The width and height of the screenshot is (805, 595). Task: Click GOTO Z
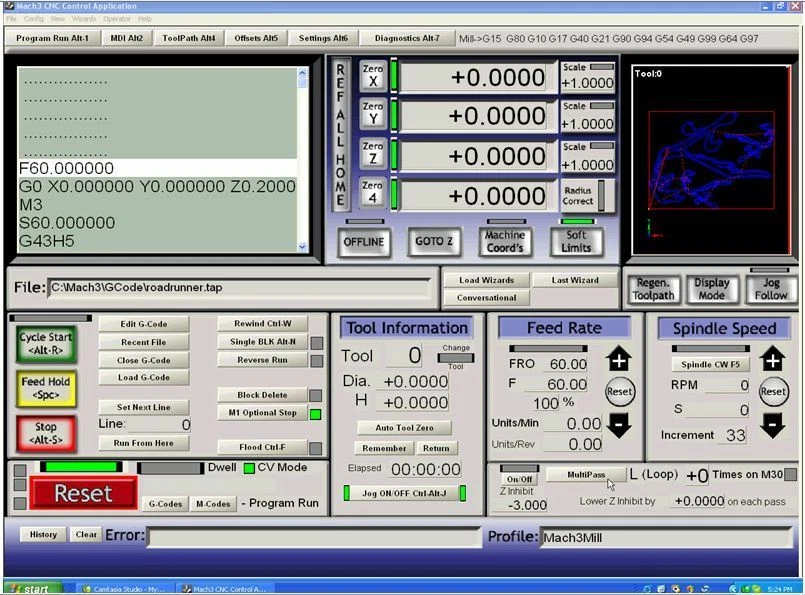(434, 241)
